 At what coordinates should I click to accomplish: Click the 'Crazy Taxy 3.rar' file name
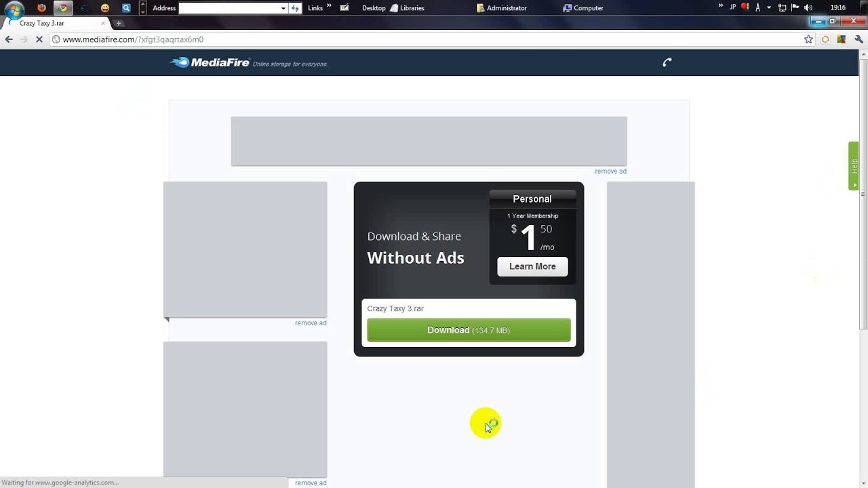click(x=395, y=308)
